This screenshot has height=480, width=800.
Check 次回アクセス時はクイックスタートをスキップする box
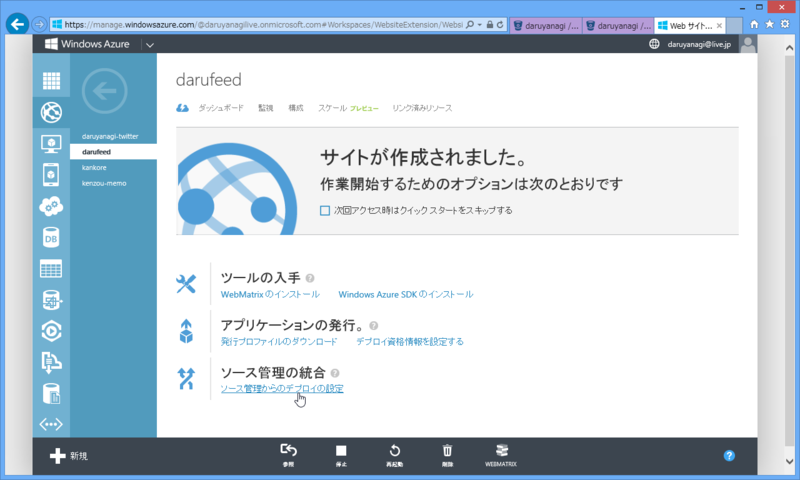[325, 211]
